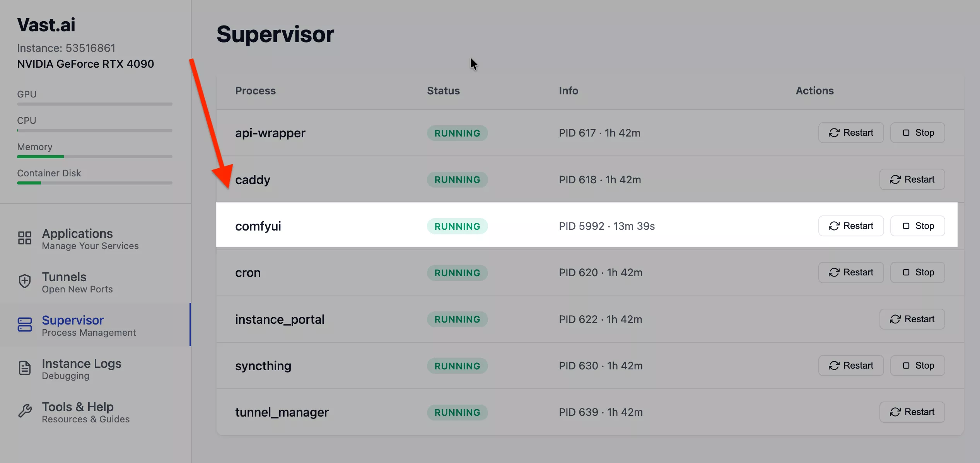Click the CPU usage bar

[95, 130]
